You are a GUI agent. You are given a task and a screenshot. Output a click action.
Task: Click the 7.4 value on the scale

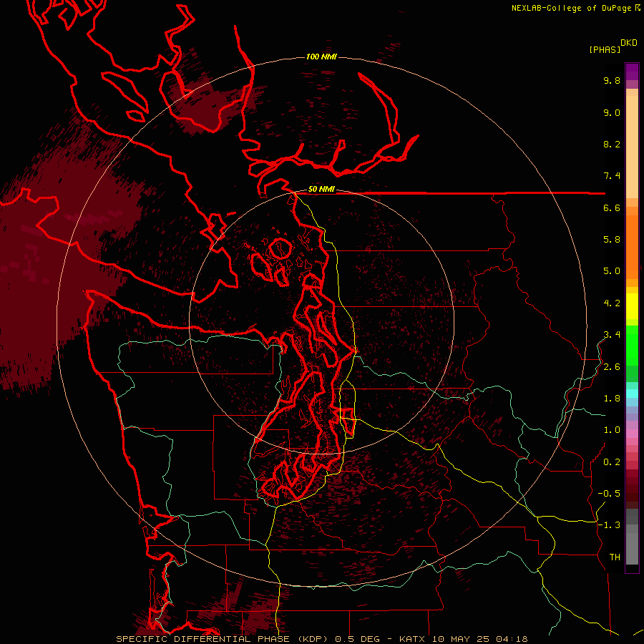(612, 176)
